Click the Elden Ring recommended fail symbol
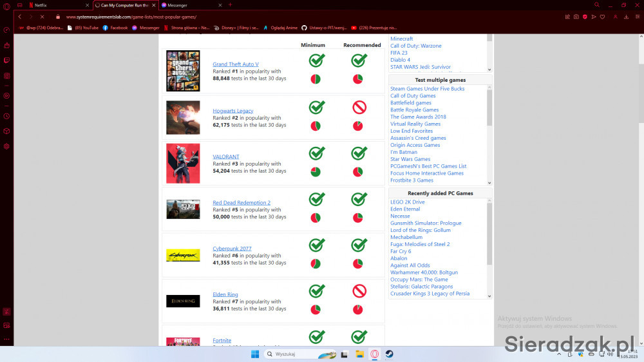This screenshot has height=362, width=644. [x=359, y=291]
